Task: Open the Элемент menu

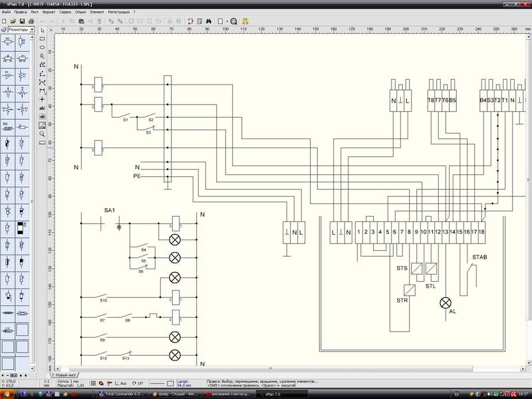Action: tap(97, 12)
